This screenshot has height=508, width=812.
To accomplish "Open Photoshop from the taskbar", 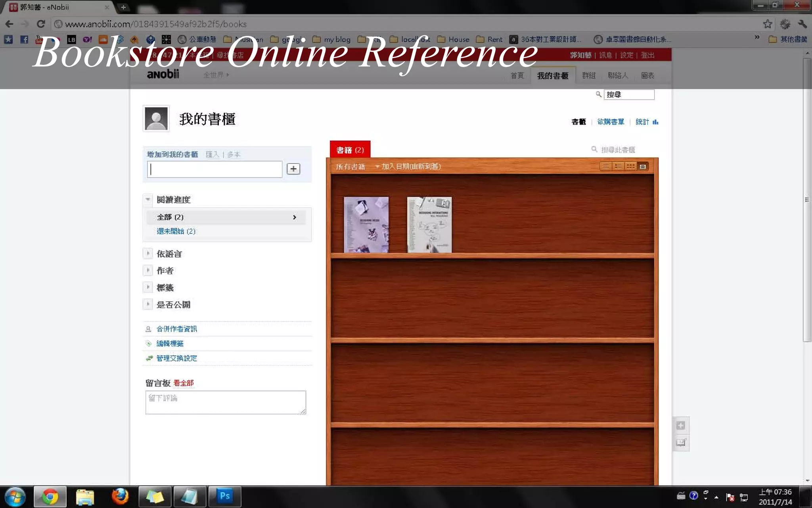I will 225,496.
